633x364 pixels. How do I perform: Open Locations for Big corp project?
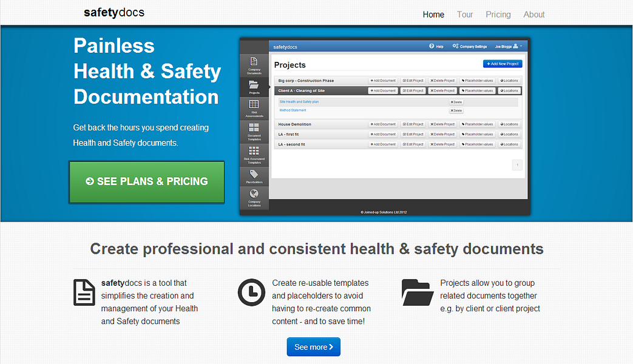[509, 81]
